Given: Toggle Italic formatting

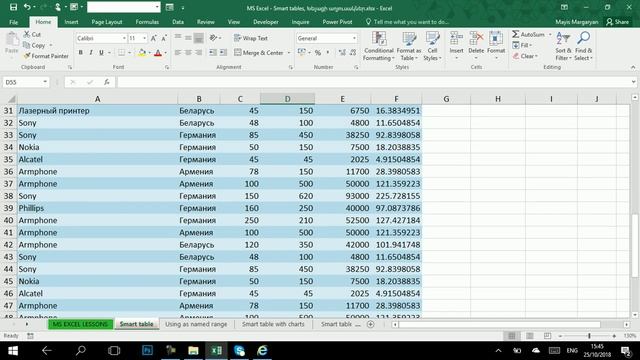Looking at the screenshot, I should [x=91, y=53].
